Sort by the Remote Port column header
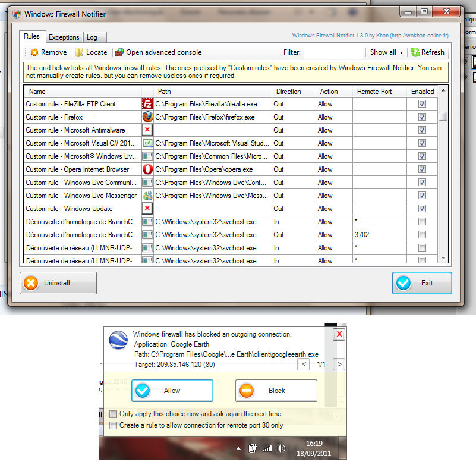The height and width of the screenshot is (465, 476). click(x=380, y=92)
